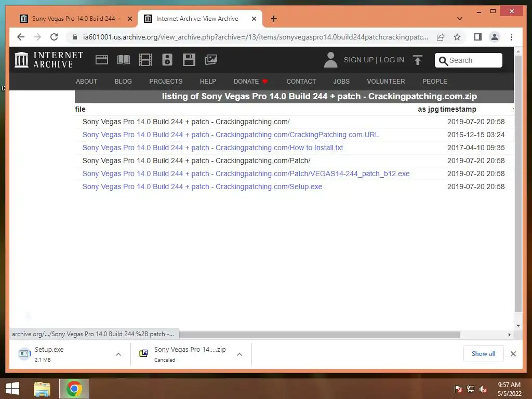Image resolution: width=532 pixels, height=399 pixels.
Task: Open the ABOUT menu item
Action: tap(87, 82)
